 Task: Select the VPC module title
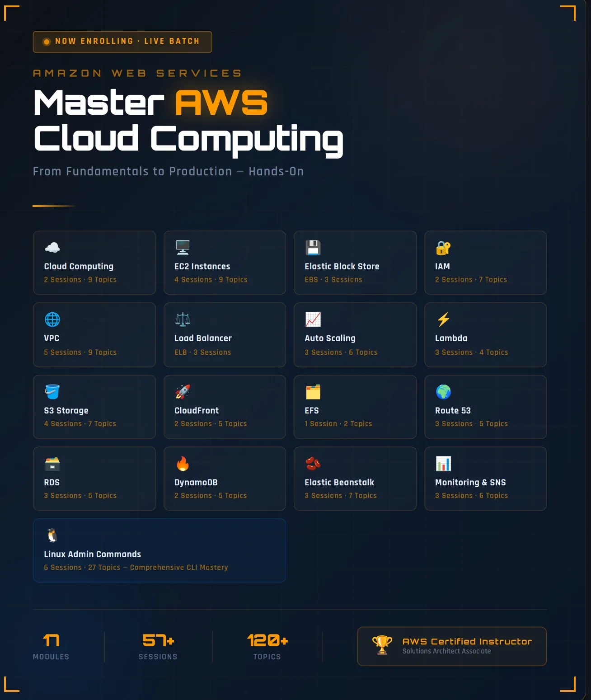[52, 338]
